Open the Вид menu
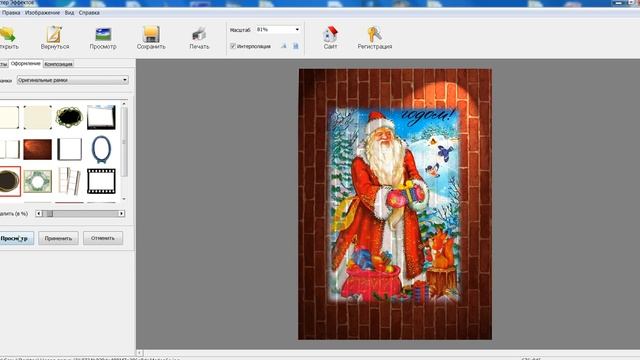This screenshot has width=640, height=360. tap(69, 13)
